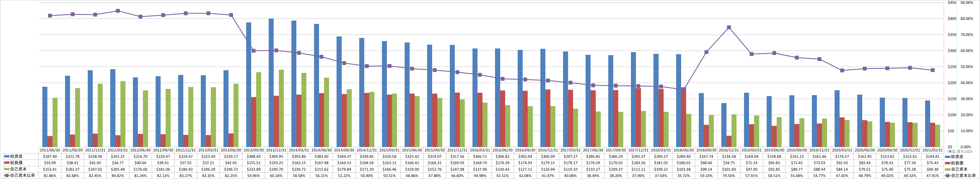Click the $33.99 liabilities cell

tap(50, 163)
